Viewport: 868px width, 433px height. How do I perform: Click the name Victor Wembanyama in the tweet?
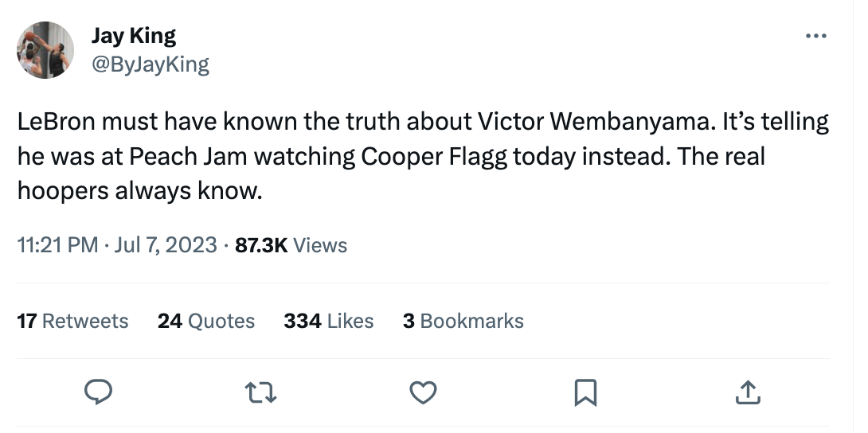[x=573, y=123]
